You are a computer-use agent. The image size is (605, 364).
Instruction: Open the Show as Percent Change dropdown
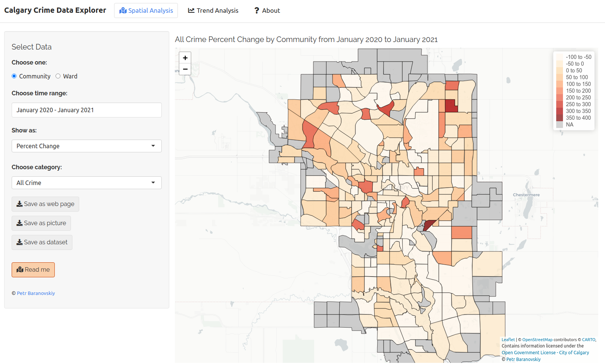87,146
